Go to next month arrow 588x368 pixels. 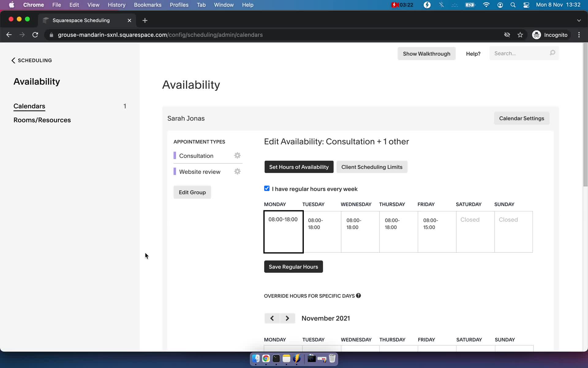[x=287, y=318]
